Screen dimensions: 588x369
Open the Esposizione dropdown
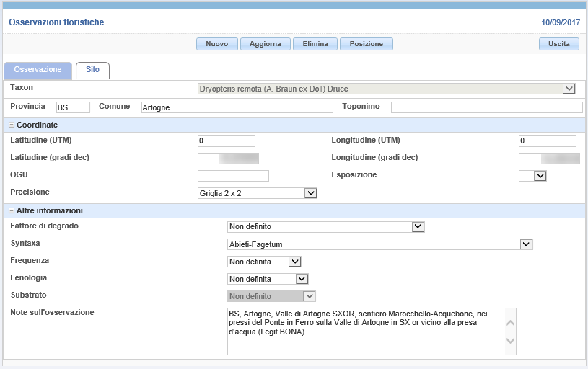[540, 176]
